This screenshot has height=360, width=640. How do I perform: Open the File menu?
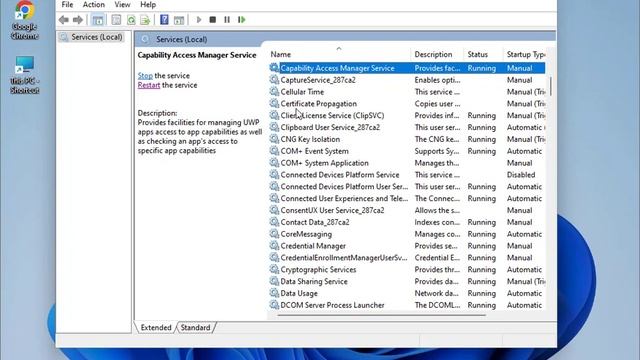(67, 4)
